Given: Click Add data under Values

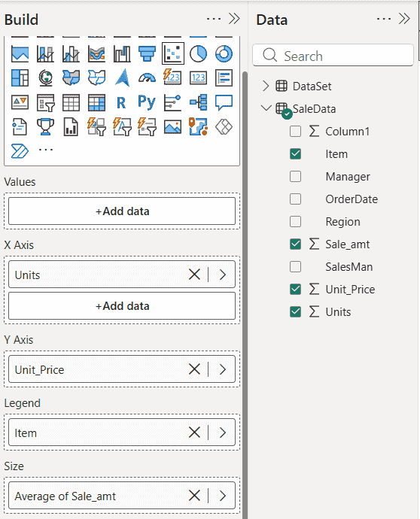Looking at the screenshot, I should point(122,211).
